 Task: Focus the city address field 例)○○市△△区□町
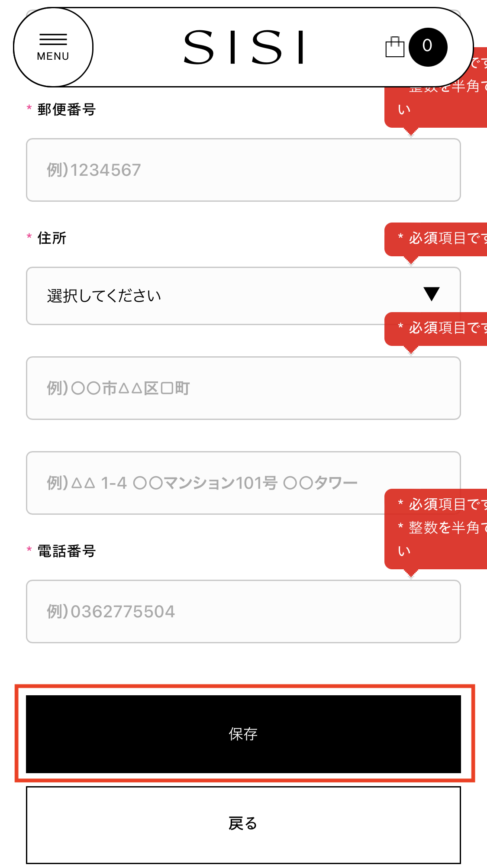[x=243, y=388]
